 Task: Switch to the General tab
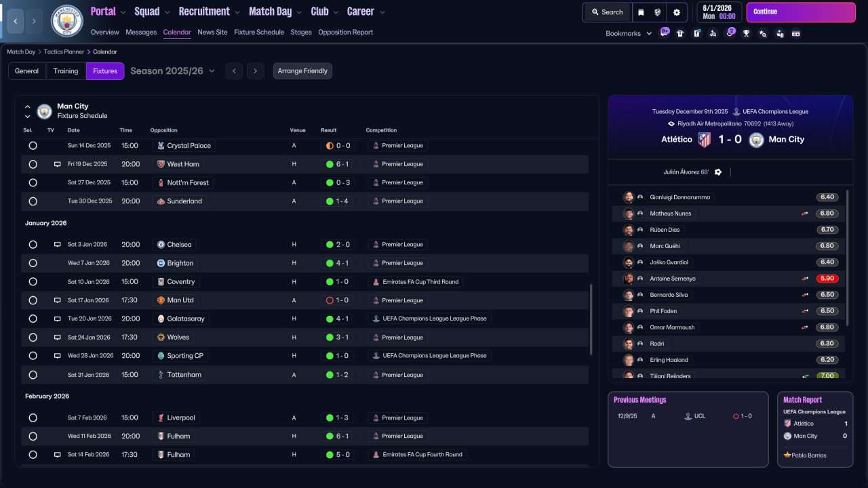(27, 71)
